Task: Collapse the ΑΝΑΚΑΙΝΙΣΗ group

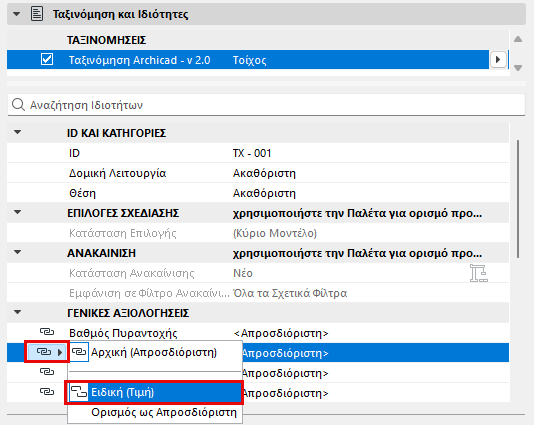Action: pos(17,252)
